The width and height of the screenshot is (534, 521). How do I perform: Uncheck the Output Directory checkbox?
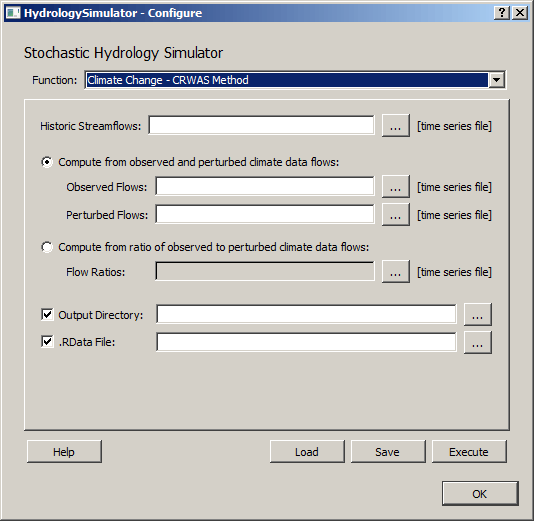click(x=47, y=314)
